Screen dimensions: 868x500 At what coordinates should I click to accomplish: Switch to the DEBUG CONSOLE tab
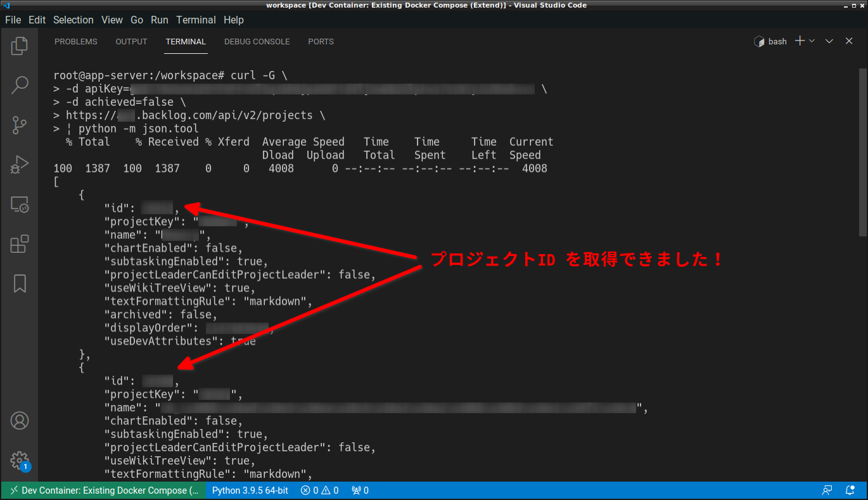257,41
